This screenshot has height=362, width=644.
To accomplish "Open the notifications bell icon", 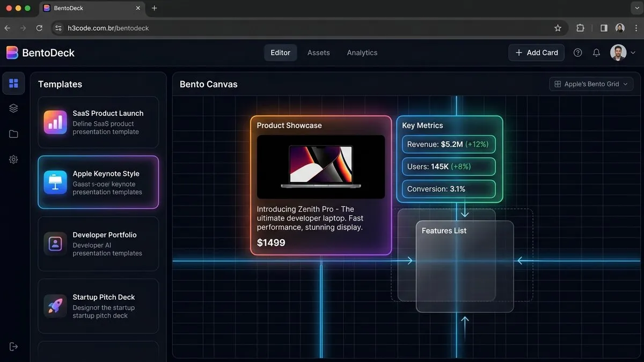I will click(596, 53).
